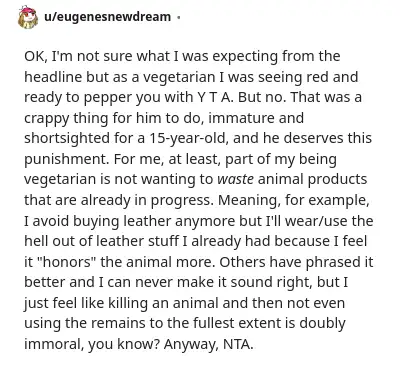
Task: Click the italicized word "waste"
Action: click(x=235, y=179)
